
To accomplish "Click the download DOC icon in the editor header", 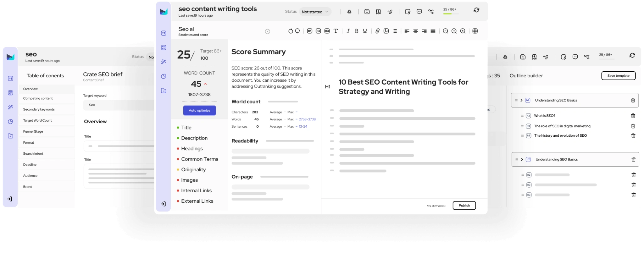I will [378, 12].
